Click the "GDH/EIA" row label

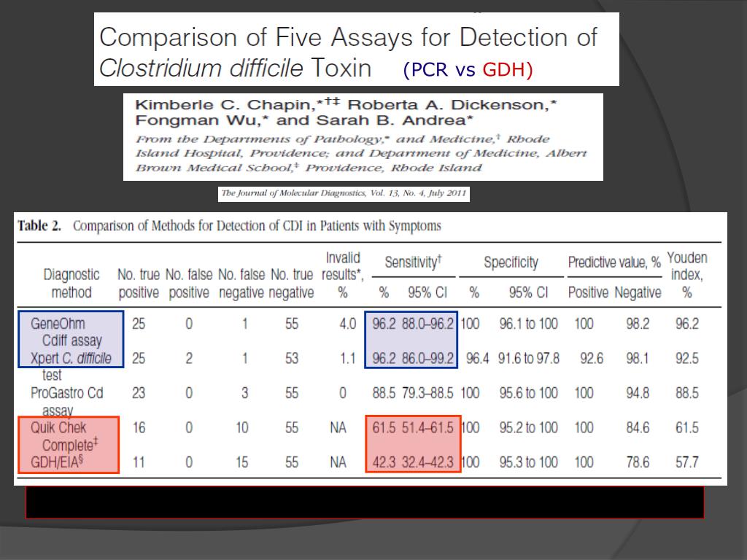coord(57,462)
